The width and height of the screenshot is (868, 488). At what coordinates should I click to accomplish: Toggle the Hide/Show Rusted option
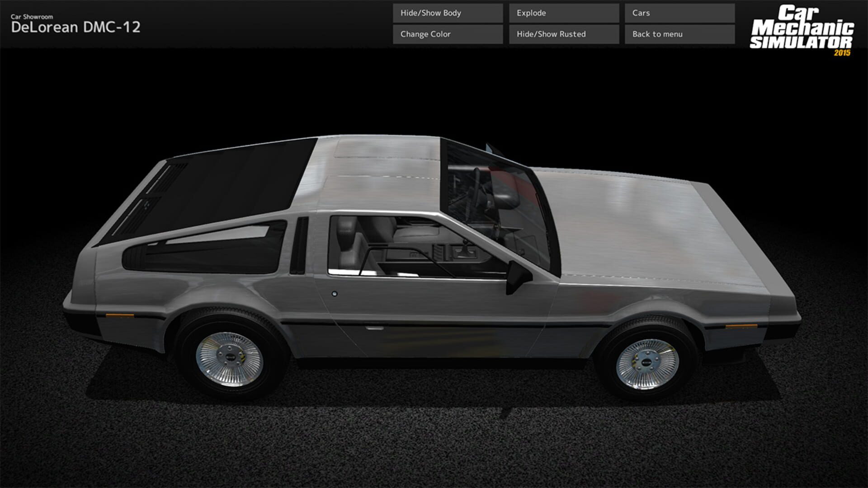click(x=563, y=34)
